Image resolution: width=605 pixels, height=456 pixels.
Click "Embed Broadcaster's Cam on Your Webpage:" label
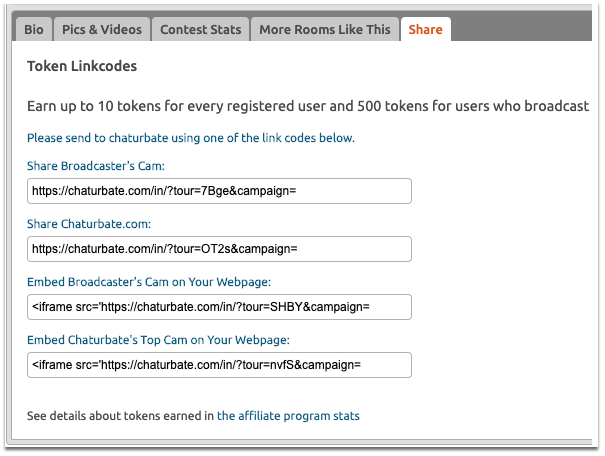(x=149, y=282)
